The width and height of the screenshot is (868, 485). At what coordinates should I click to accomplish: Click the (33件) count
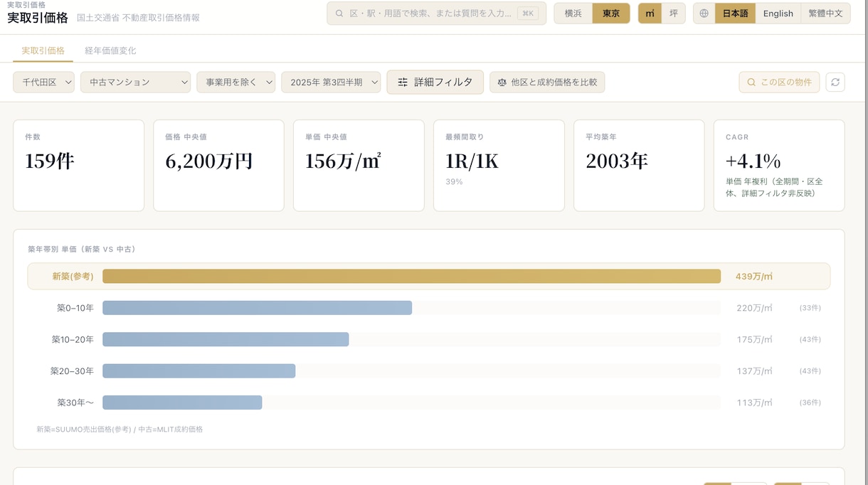810,308
